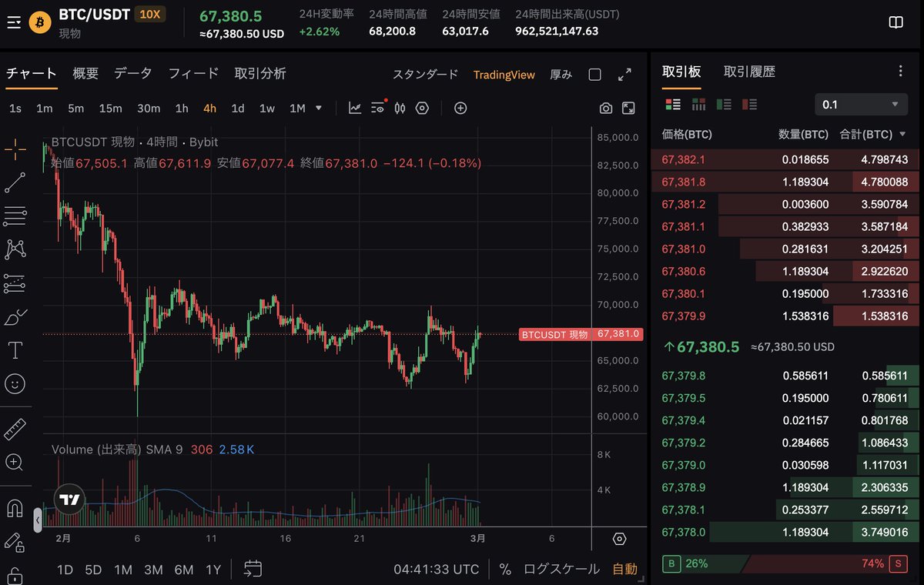The height and width of the screenshot is (585, 924).
Task: Click the BTCUSDT 現物 67,381.0 price label
Action: (x=580, y=334)
